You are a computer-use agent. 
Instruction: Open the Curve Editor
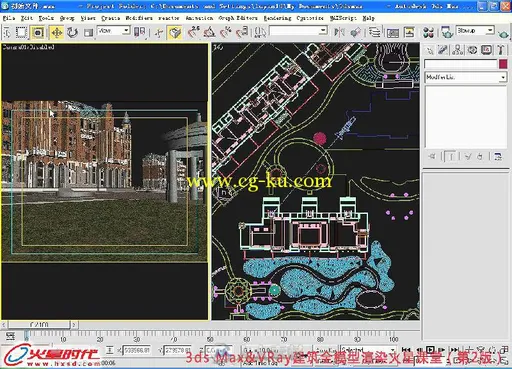pos(393,32)
